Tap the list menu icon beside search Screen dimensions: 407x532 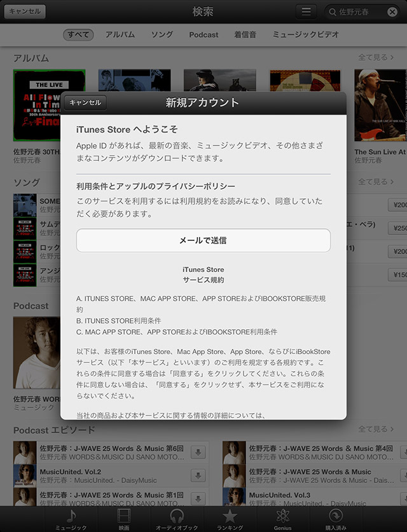[307, 11]
